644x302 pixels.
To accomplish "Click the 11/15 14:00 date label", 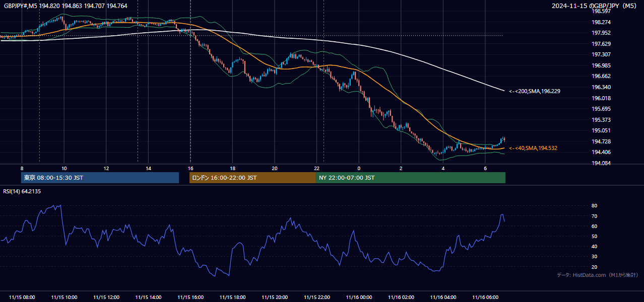I will [x=148, y=297].
